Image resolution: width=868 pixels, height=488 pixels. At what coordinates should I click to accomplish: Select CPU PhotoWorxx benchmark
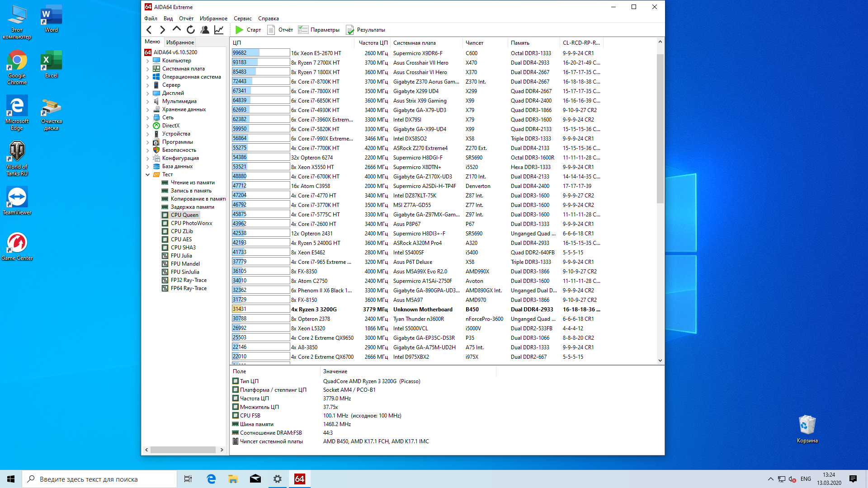191,223
